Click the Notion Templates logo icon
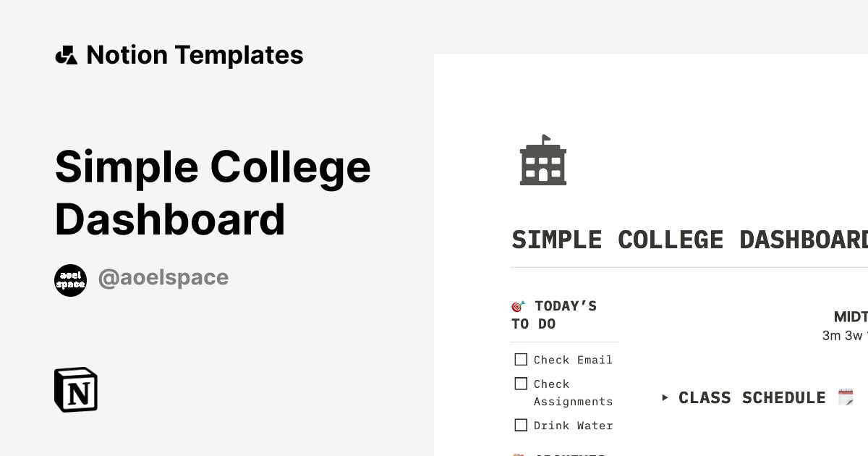Screen dimensions: 868x456 click(67, 54)
